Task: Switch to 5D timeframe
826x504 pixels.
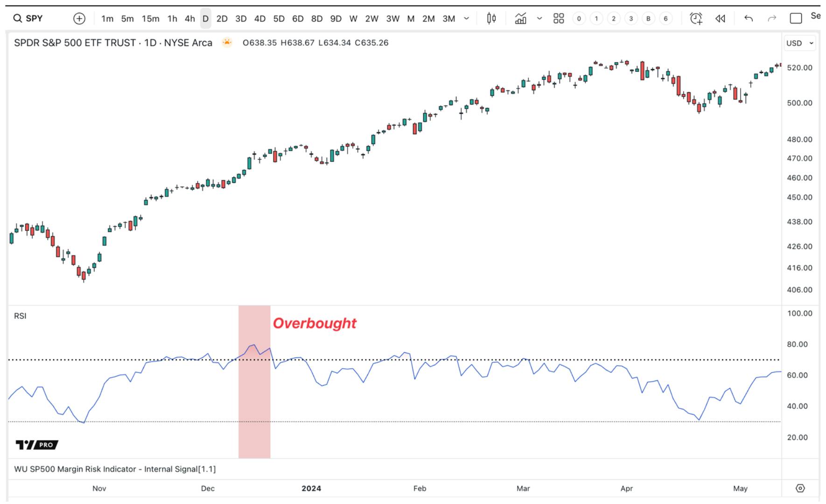Action: [279, 19]
